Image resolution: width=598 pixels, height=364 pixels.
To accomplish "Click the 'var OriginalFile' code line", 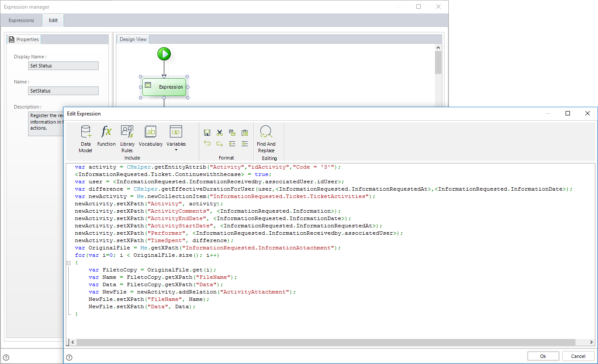I will coord(208,248).
